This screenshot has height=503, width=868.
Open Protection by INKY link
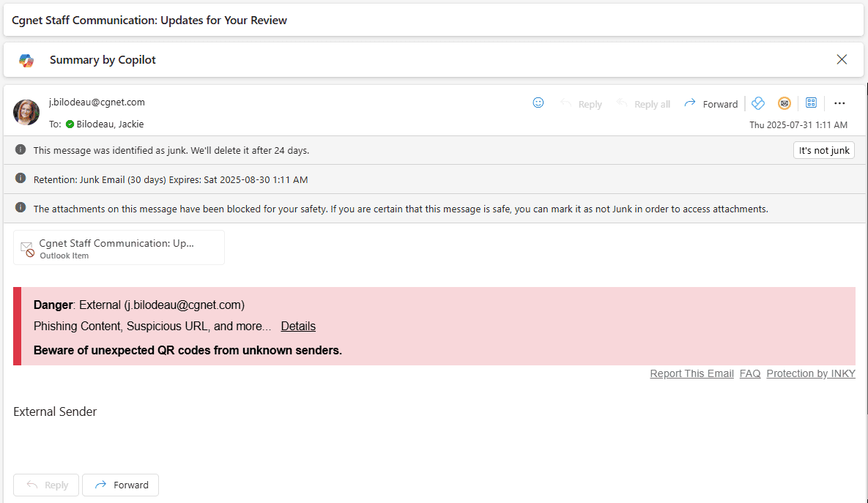tap(811, 373)
